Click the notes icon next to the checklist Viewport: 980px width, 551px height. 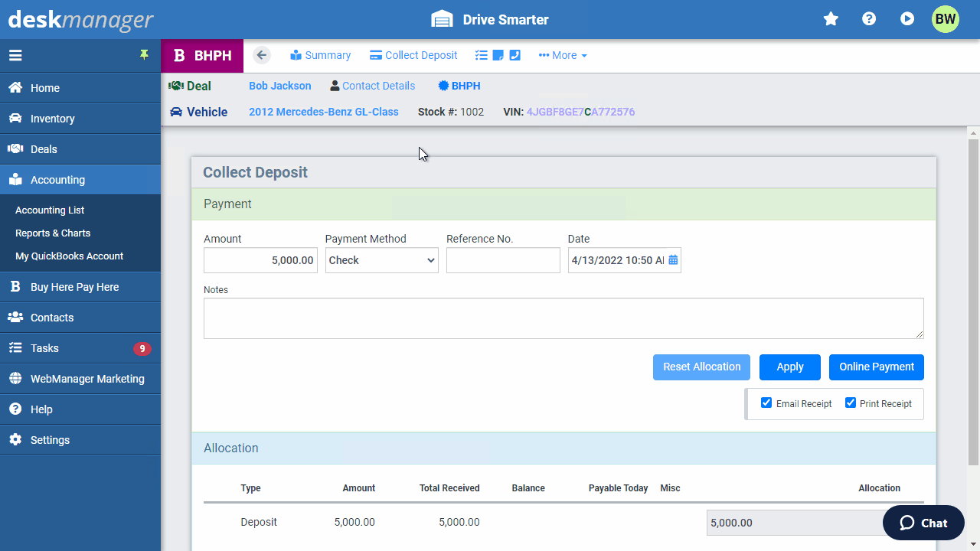coord(496,54)
